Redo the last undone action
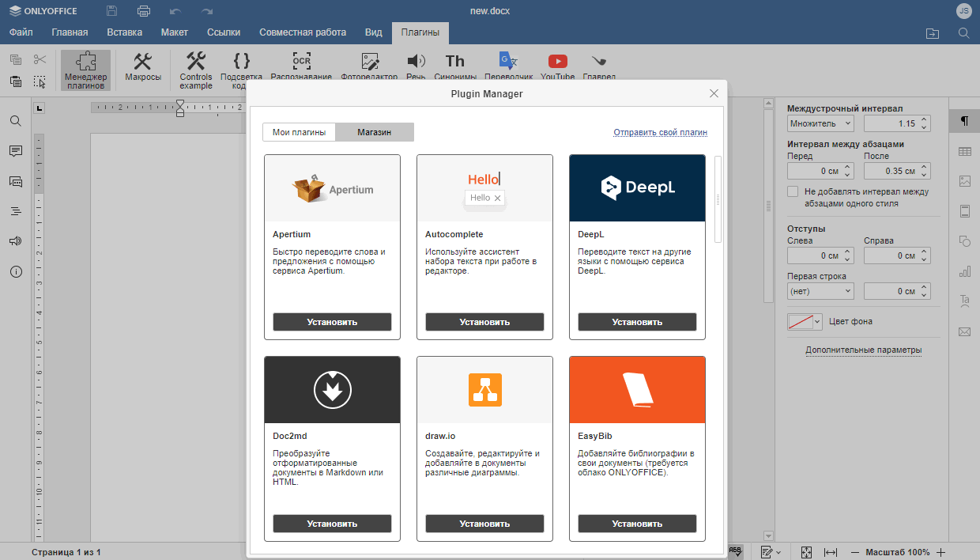The width and height of the screenshot is (980, 560). (207, 11)
